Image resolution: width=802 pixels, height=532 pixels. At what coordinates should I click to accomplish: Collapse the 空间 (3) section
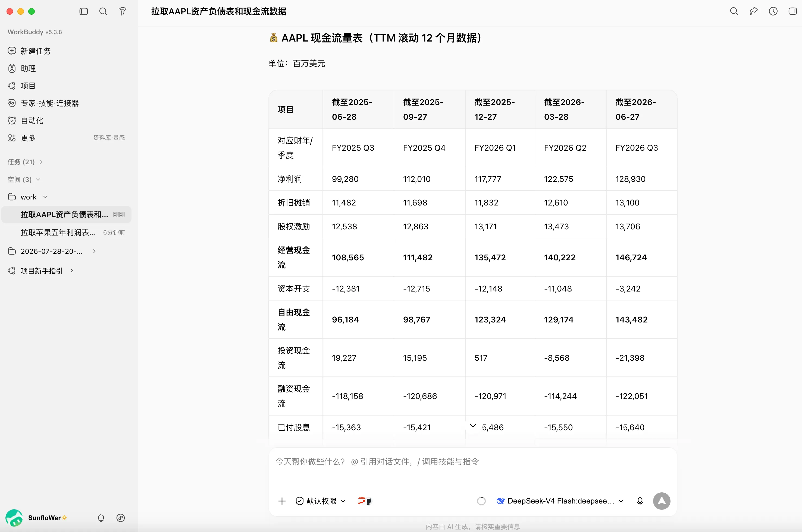pyautogui.click(x=24, y=179)
